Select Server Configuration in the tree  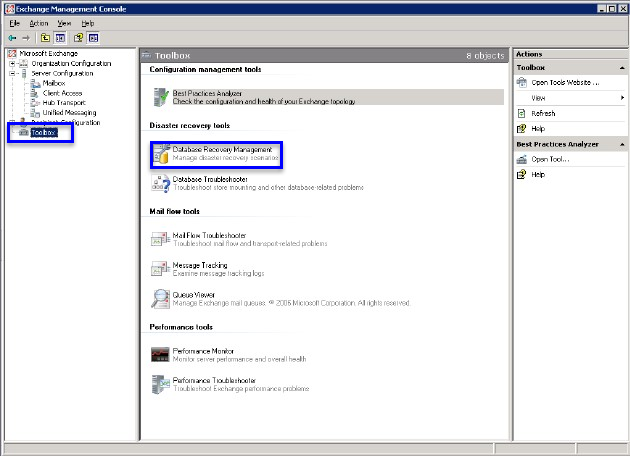[62, 74]
